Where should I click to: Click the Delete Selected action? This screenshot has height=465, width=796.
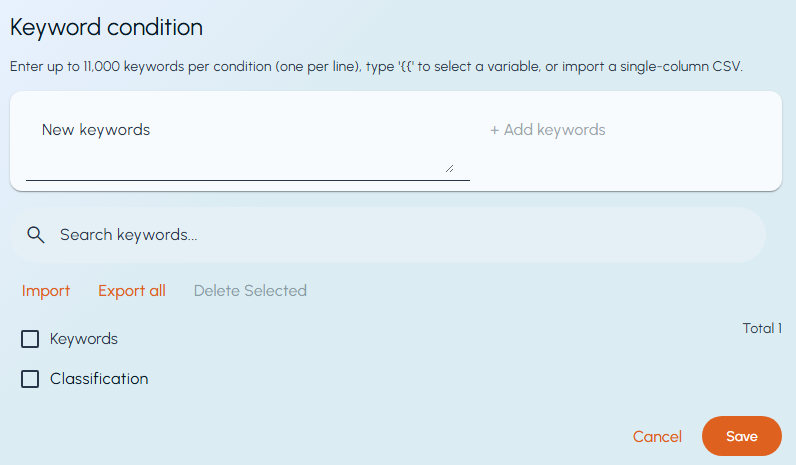250,291
